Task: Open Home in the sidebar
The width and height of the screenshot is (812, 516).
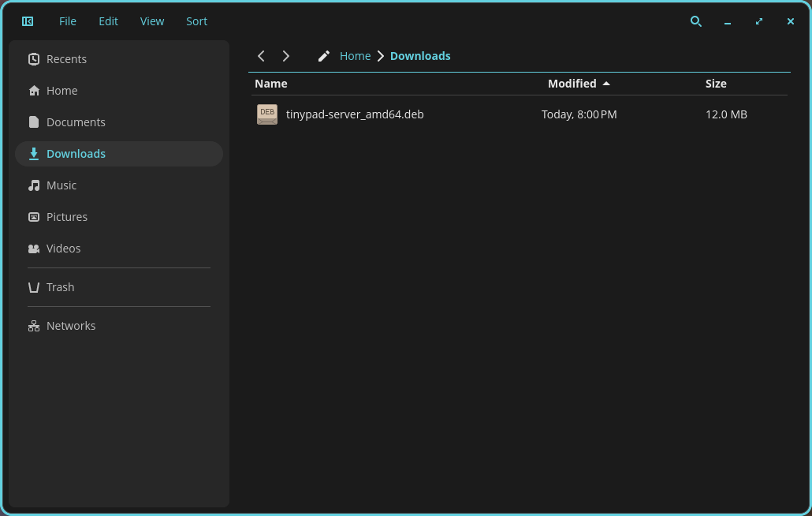Action: point(119,91)
